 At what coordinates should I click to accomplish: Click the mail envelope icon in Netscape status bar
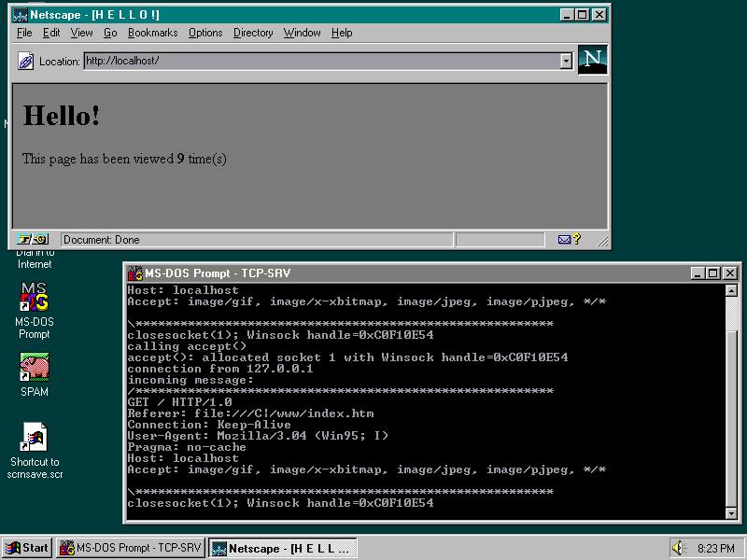click(565, 240)
